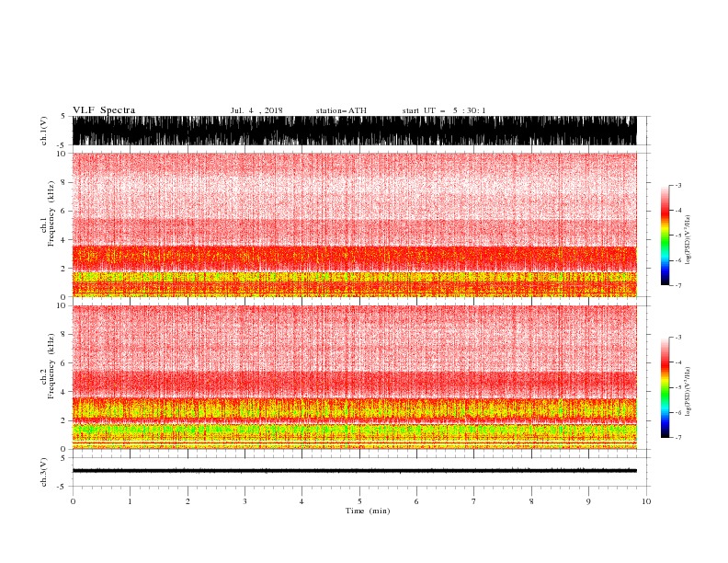
Task: Click tick label "0" on the time axis
Action: pos(73,501)
